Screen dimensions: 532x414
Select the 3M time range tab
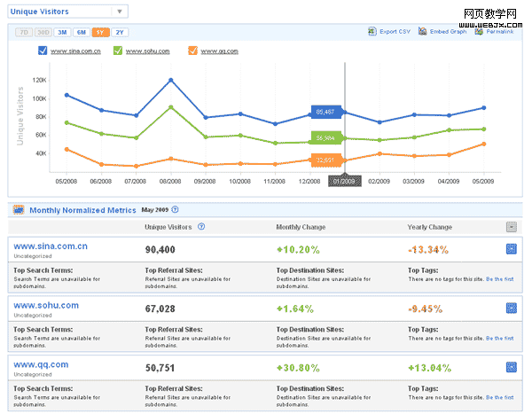click(x=62, y=32)
